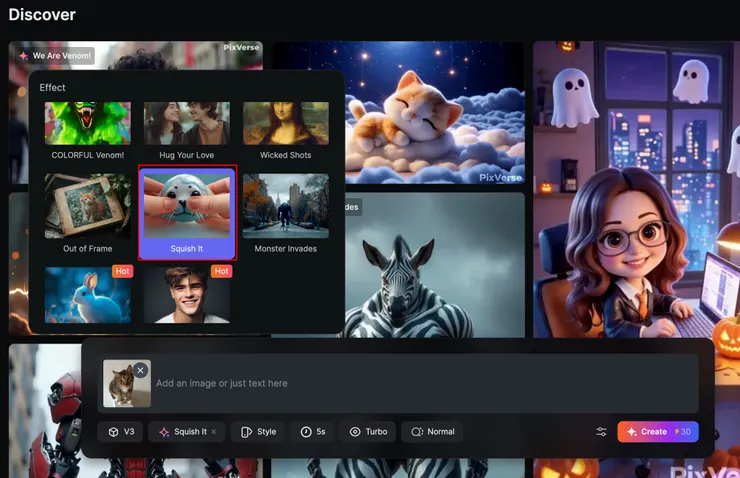Click the Discover heading
Image resolution: width=740 pixels, height=478 pixels.
42,15
